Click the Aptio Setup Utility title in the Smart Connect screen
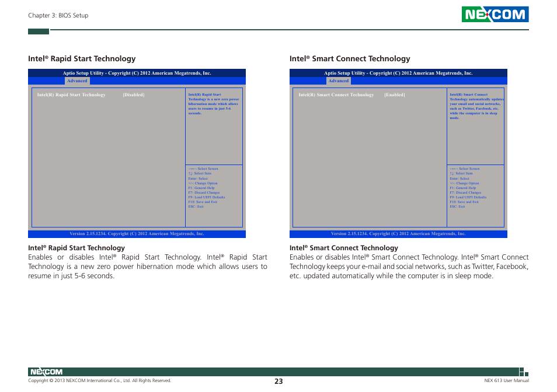Screen dimensions: 557x392 click(398, 73)
